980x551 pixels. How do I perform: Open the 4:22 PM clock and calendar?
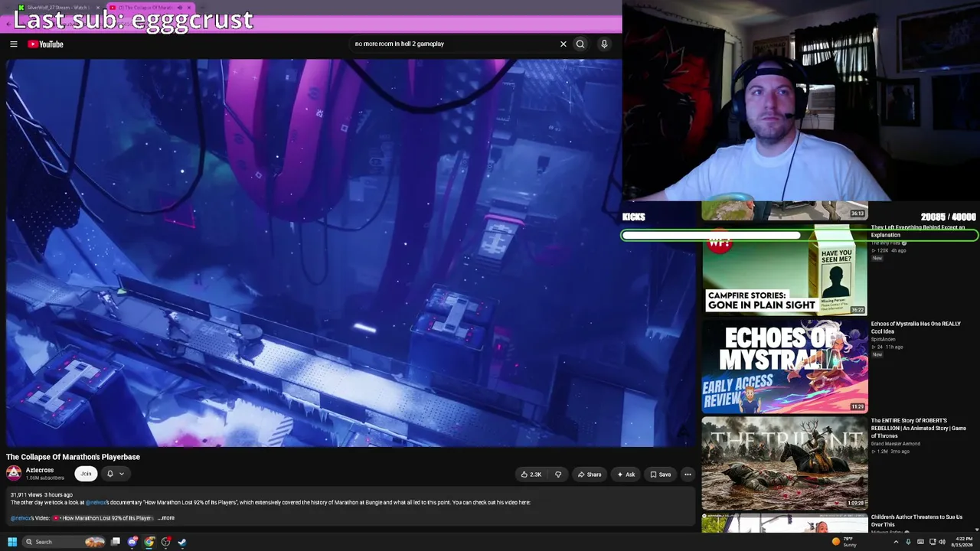click(962, 542)
